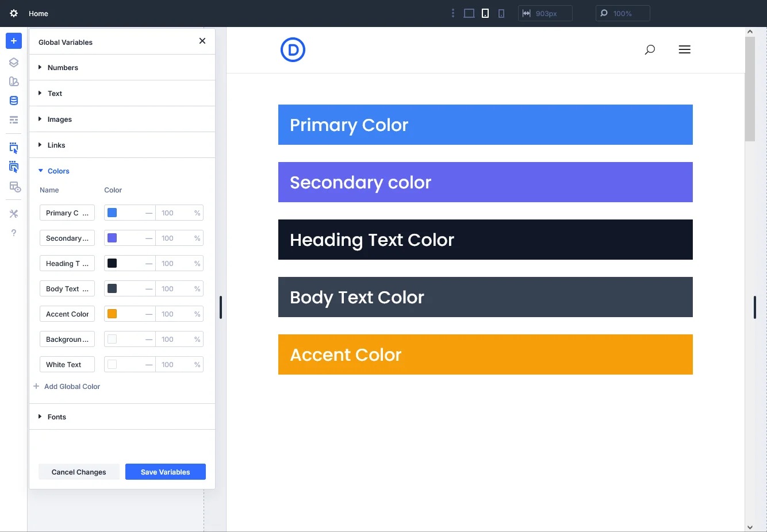Screen dimensions: 767x532
Task: Click the three-dot options icon in top bar
Action: pyautogui.click(x=453, y=13)
